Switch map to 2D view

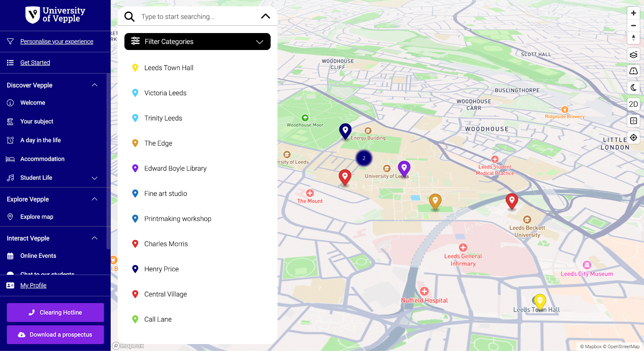[634, 104]
